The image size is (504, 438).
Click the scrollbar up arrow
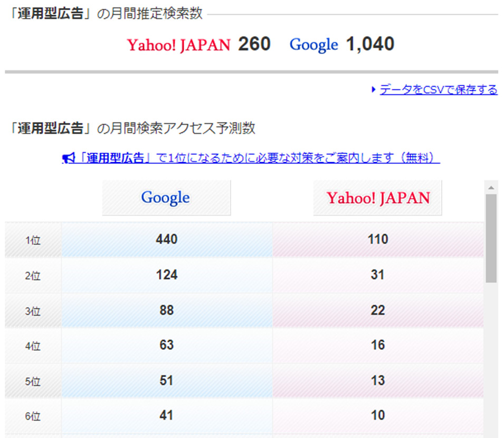click(491, 188)
